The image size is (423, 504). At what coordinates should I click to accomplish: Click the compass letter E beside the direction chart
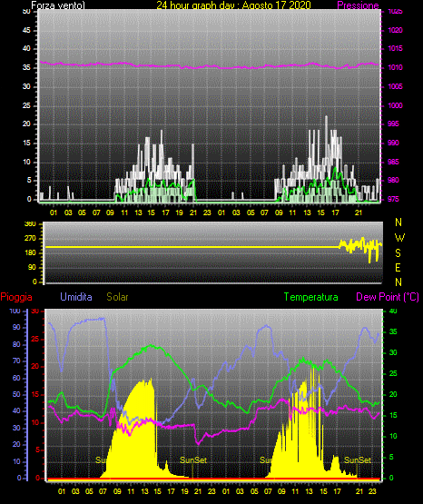(x=398, y=268)
